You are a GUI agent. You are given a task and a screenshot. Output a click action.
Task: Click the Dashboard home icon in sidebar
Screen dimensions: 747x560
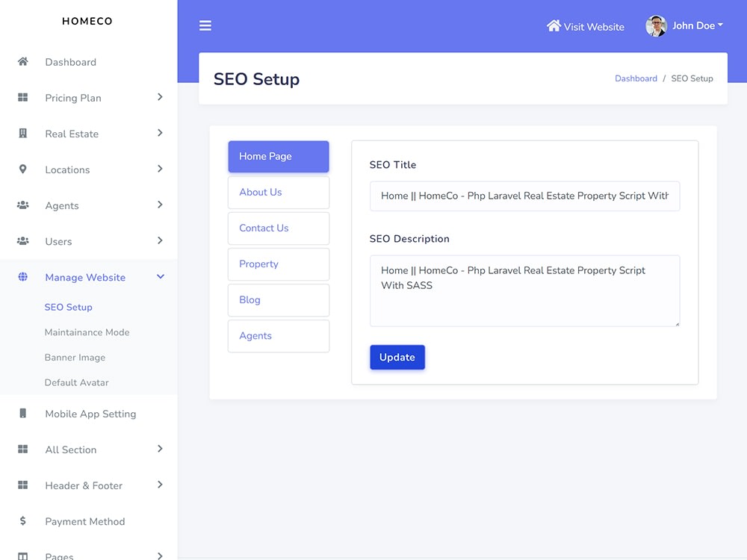22,62
